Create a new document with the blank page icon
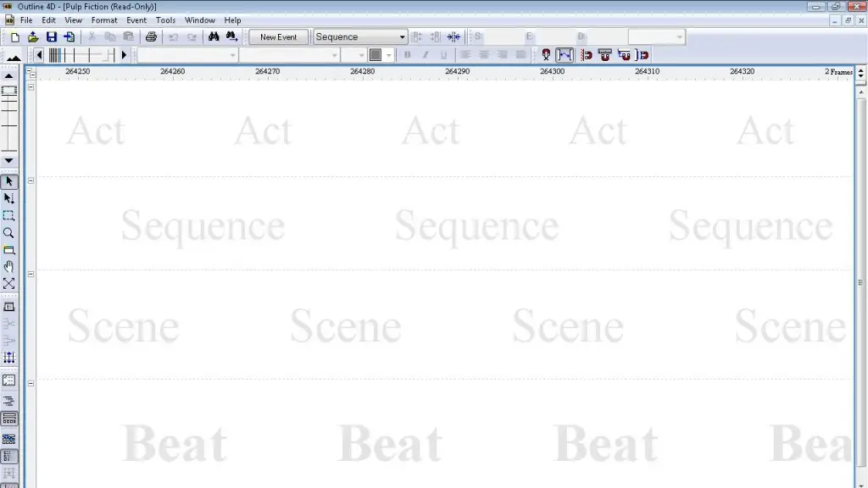Viewport: 868px width, 488px height. [14, 37]
